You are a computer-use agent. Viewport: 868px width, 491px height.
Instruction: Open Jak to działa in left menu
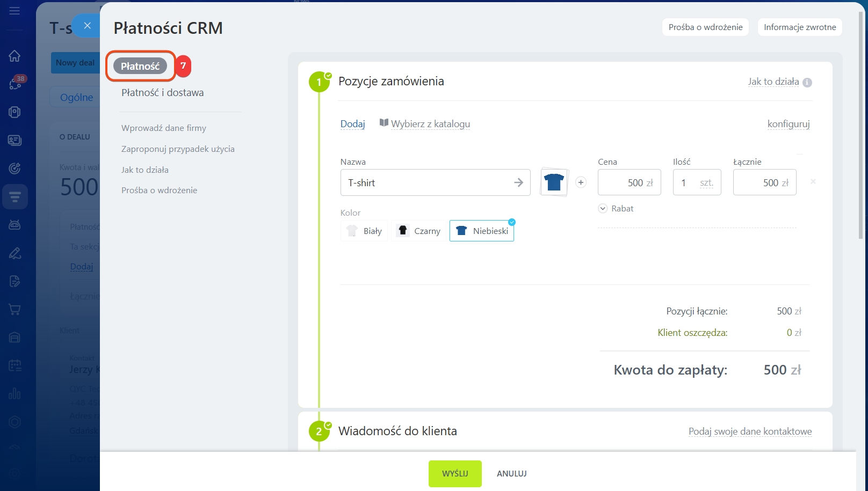point(145,170)
